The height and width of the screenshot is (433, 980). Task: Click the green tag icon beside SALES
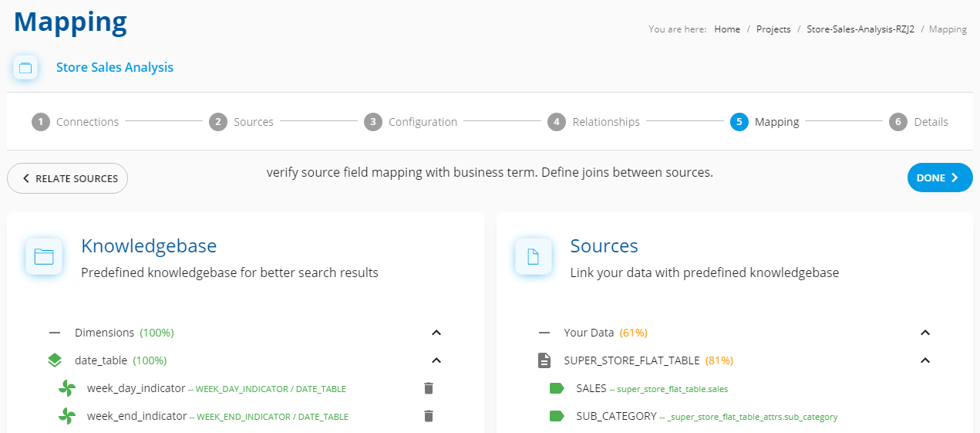point(557,388)
